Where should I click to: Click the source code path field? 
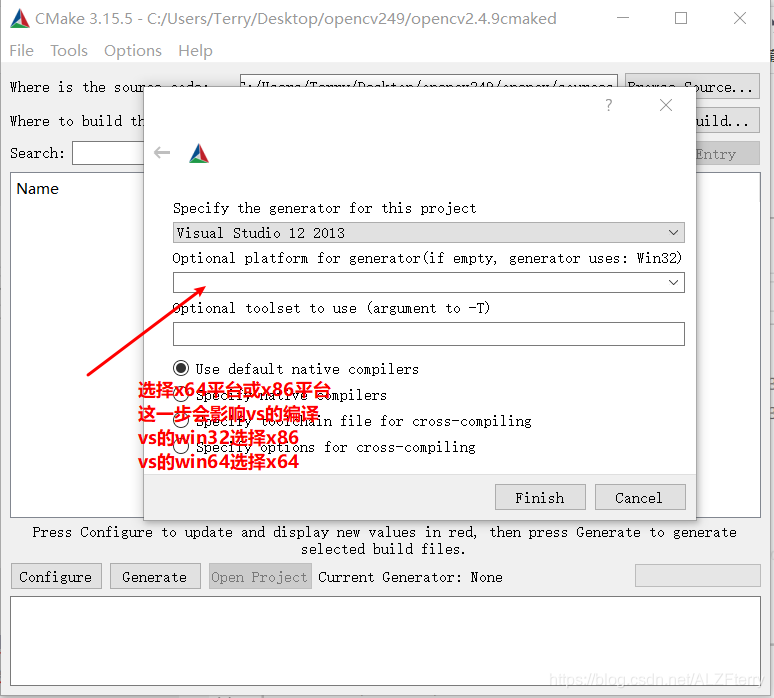(428, 81)
